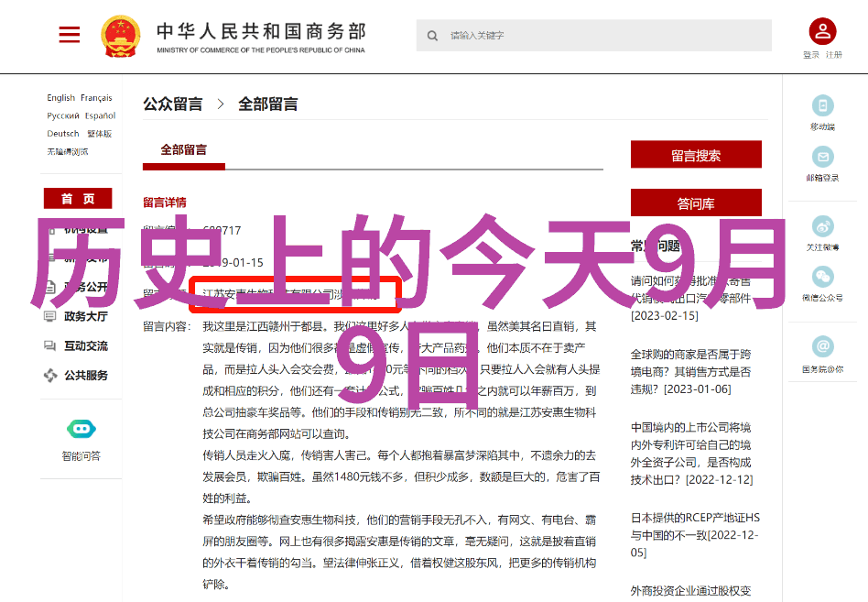Open 互动交流 in the sidebar menu
This screenshot has height=602, width=868.
pos(85,346)
